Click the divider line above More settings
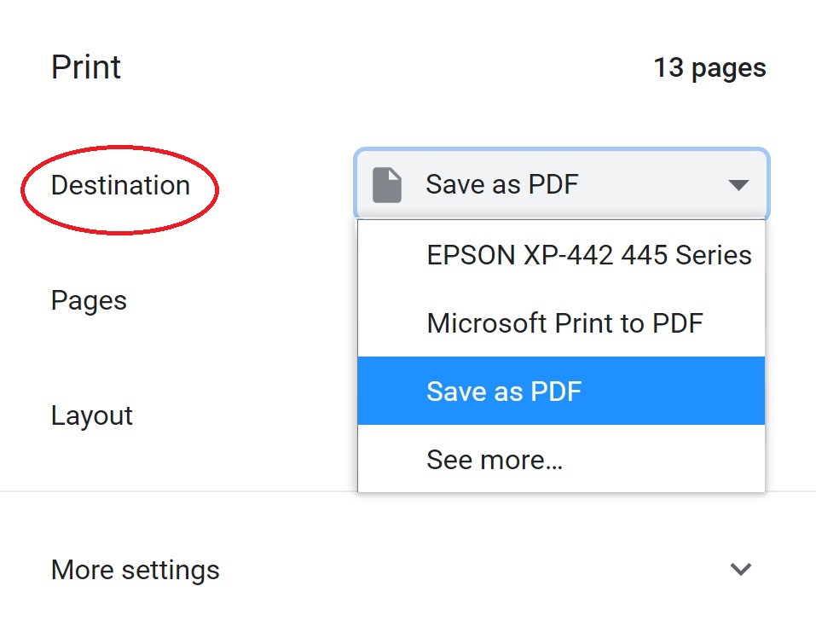This screenshot has width=816, height=644. 178,491
